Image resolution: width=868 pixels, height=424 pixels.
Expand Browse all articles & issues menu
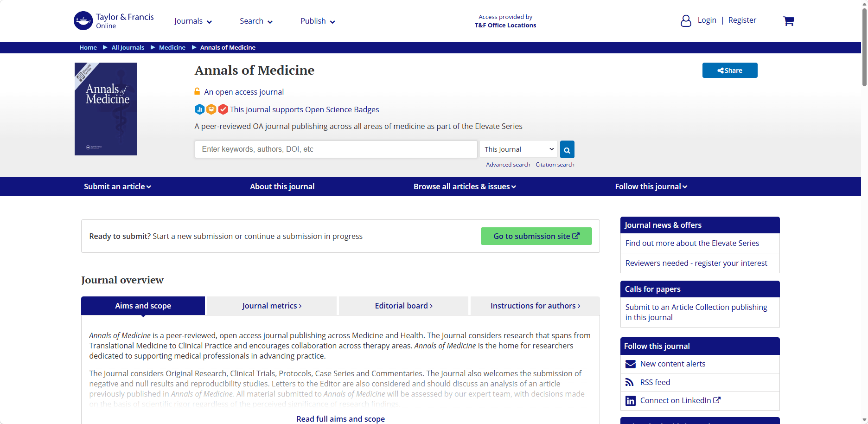[x=465, y=186]
